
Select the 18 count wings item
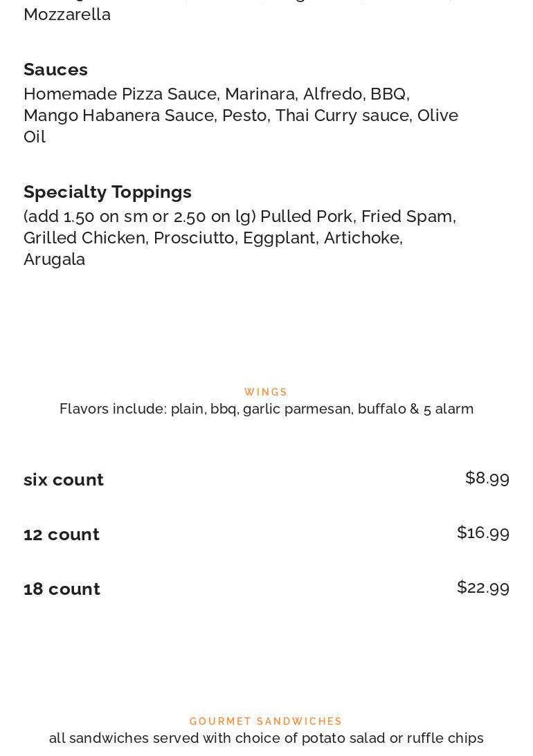[x=62, y=589]
